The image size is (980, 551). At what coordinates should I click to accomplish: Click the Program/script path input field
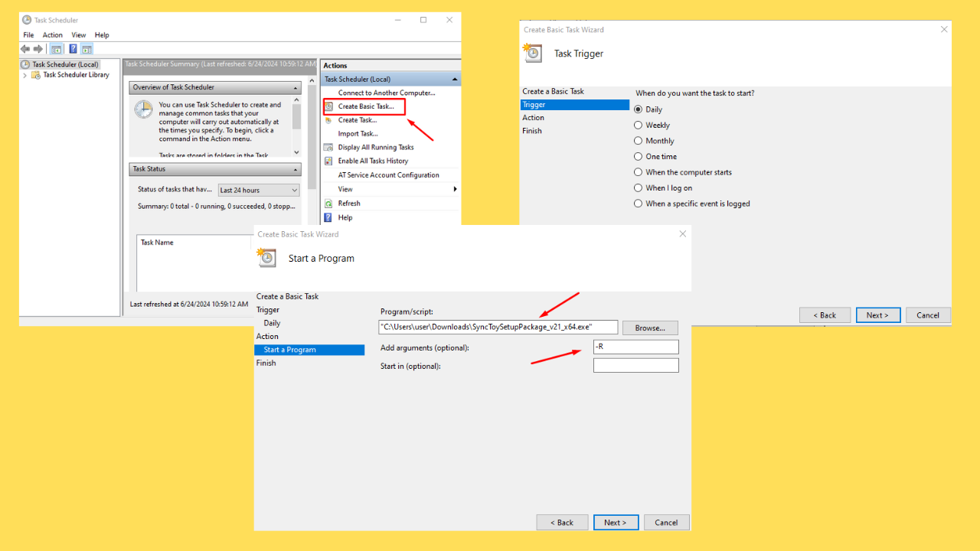tap(498, 327)
